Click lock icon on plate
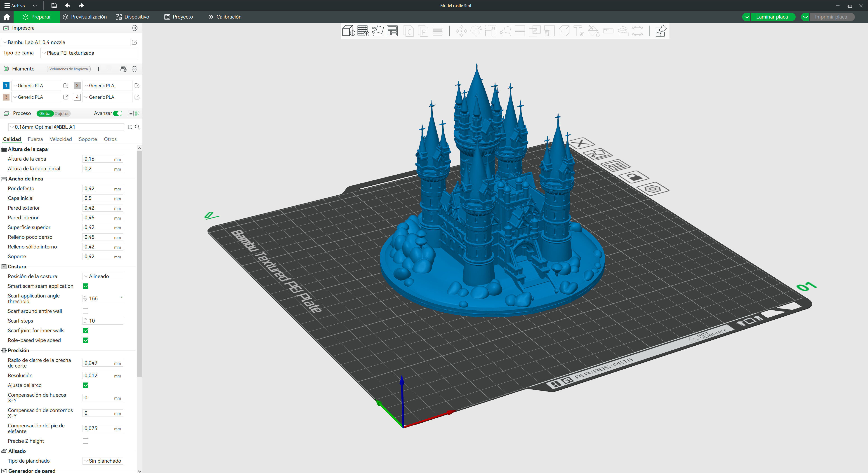This screenshot has height=473, width=868. (633, 177)
